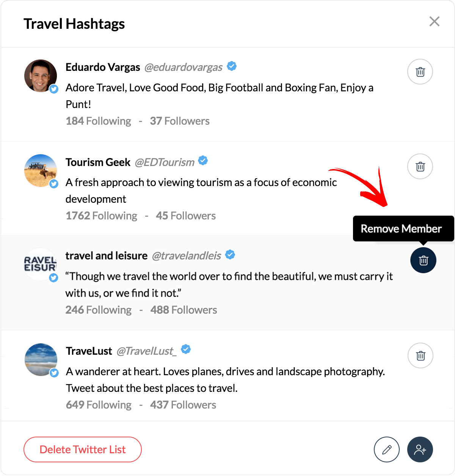The image size is (455, 476).
Task: Click the Delete Twitter List button
Action: click(83, 449)
